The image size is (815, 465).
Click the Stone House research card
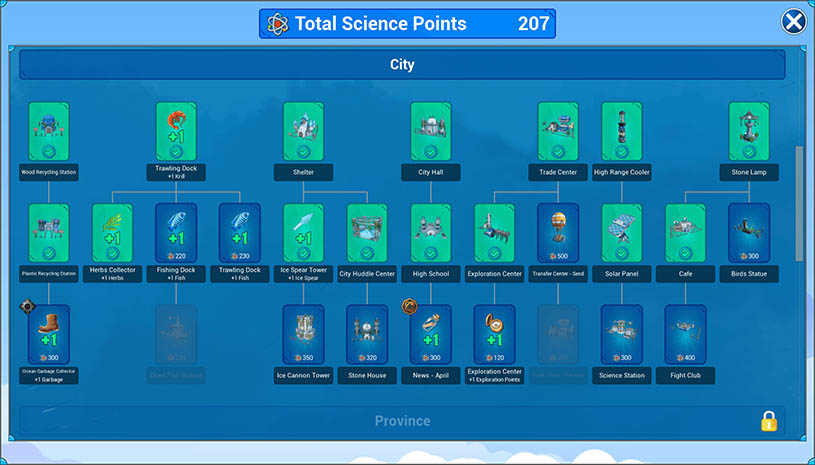(x=367, y=334)
